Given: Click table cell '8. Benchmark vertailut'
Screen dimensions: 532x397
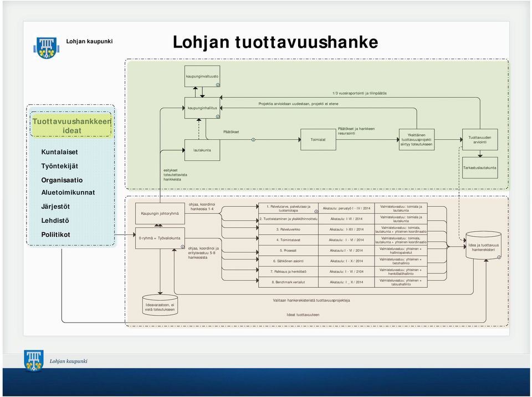Looking at the screenshot, I should pos(288,282).
